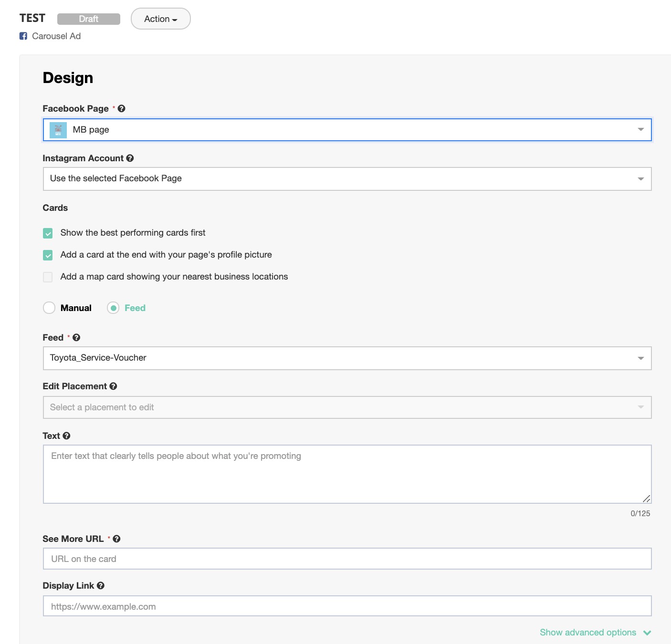Expand Show advanced options link
Screen dimensions: 671x644
[595, 633]
